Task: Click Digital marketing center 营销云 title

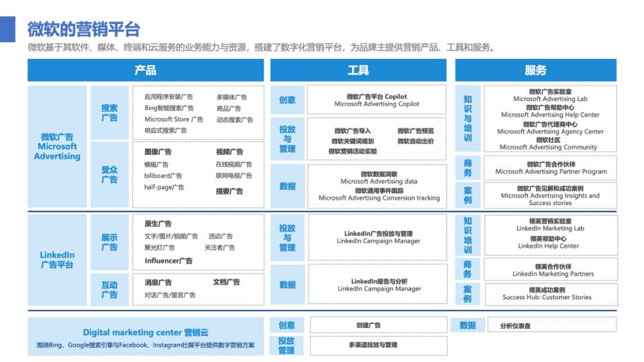Action: 146,333
